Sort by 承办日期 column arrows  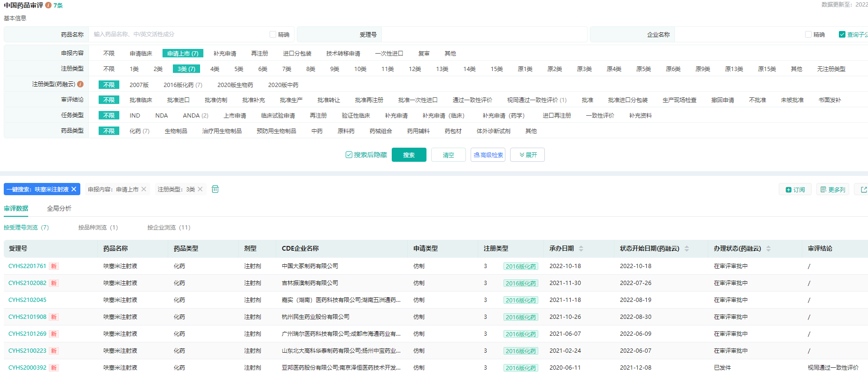[581, 248]
